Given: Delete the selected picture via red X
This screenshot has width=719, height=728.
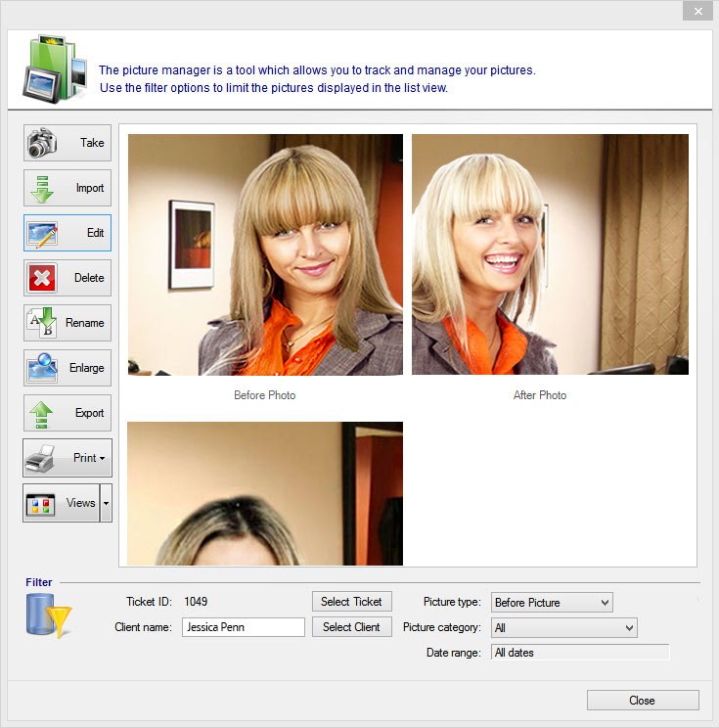Looking at the screenshot, I should (x=67, y=278).
